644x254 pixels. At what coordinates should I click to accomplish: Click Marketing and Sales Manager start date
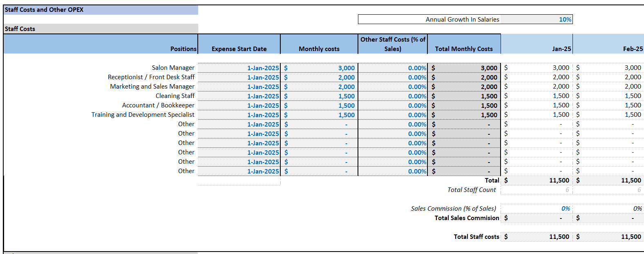coord(239,87)
